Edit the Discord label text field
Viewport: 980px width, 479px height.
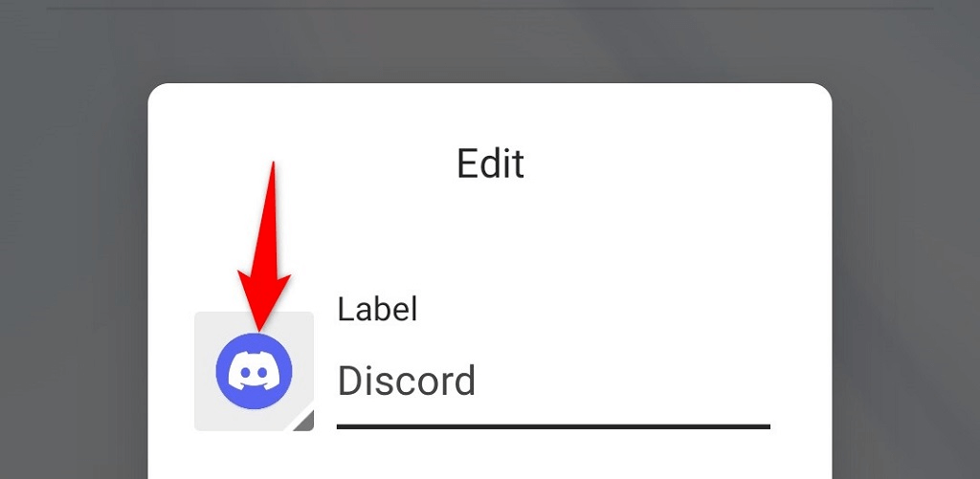pyautogui.click(x=553, y=381)
